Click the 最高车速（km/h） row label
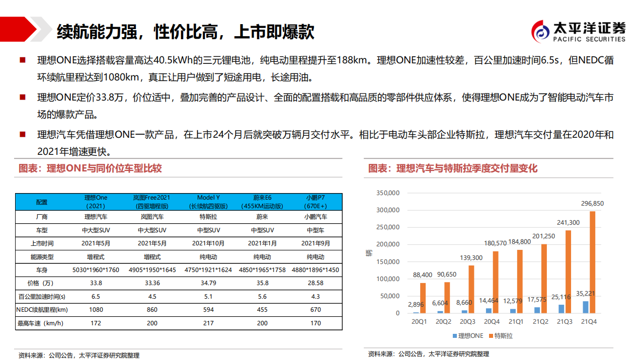 tap(42, 323)
